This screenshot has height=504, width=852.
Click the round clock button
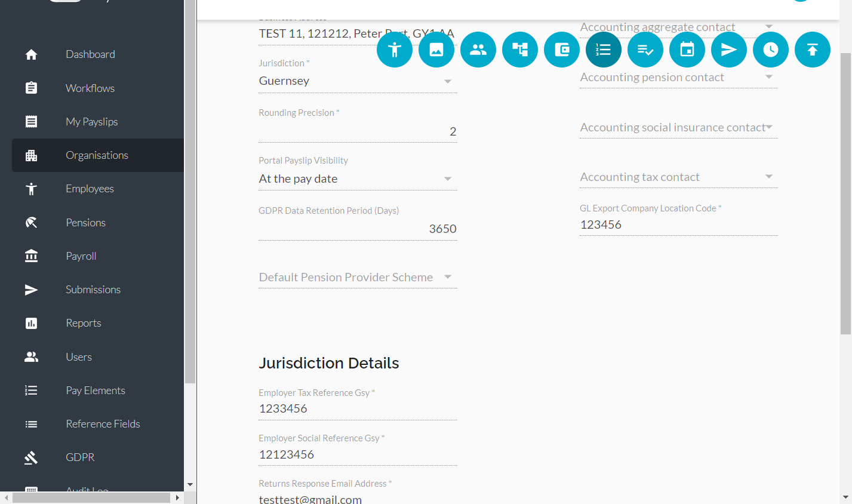click(771, 50)
